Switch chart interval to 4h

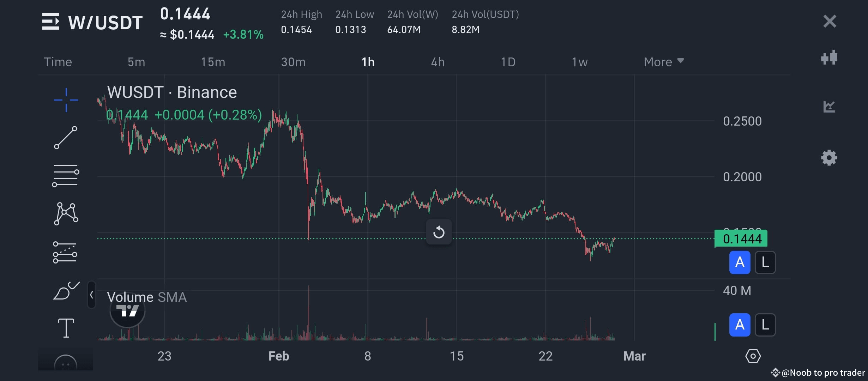point(438,61)
